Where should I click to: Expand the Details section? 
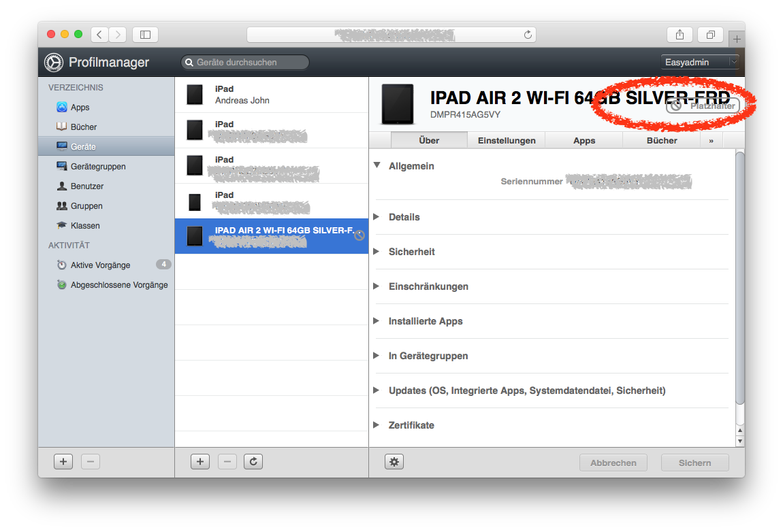point(377,216)
